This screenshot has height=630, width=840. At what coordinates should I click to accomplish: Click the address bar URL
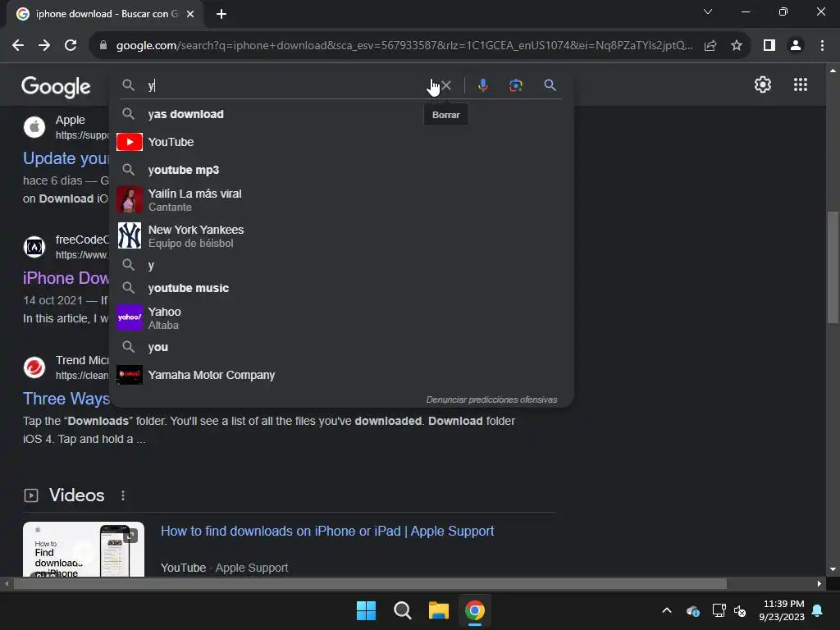[x=404, y=46]
